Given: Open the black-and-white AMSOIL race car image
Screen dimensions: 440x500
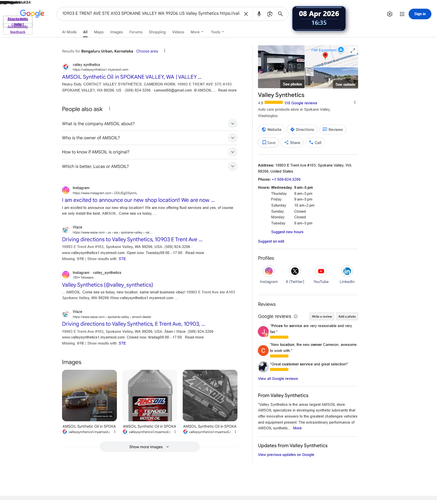Looking at the screenshot, I should [210, 395].
